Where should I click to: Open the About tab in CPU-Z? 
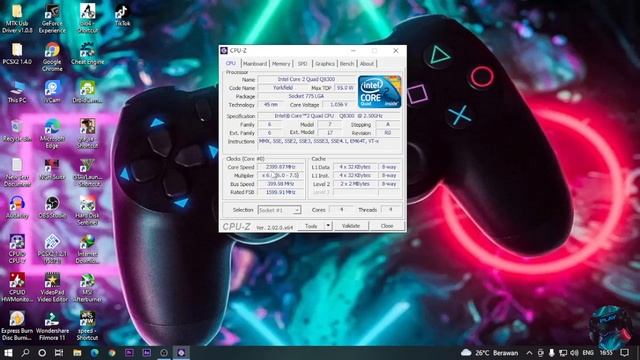coord(367,64)
